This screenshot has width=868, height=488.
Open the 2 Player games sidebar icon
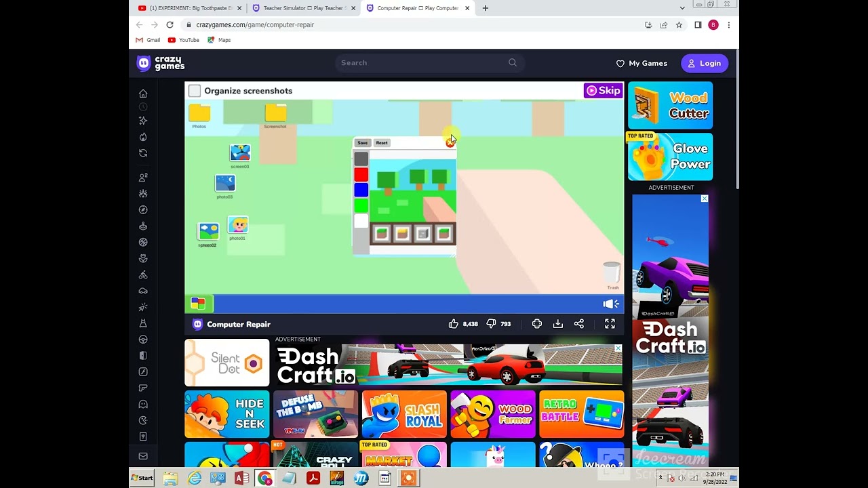point(143,178)
